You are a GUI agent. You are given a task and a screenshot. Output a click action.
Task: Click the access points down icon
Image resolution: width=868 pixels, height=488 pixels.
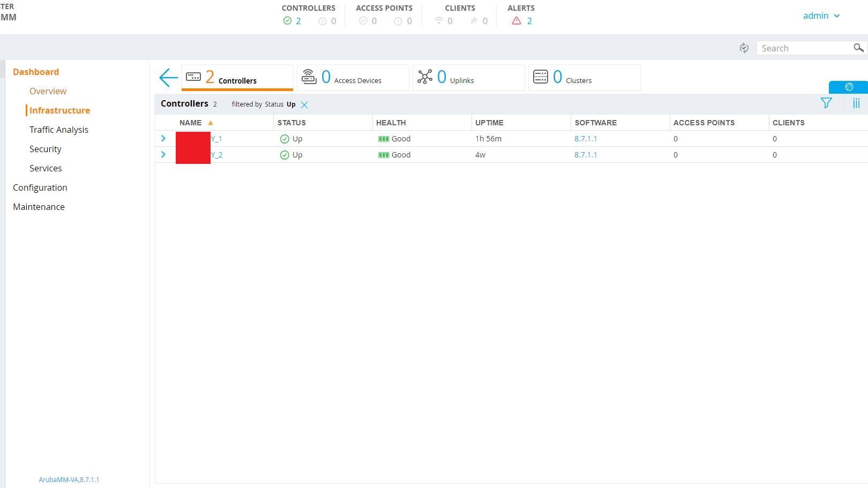point(398,21)
